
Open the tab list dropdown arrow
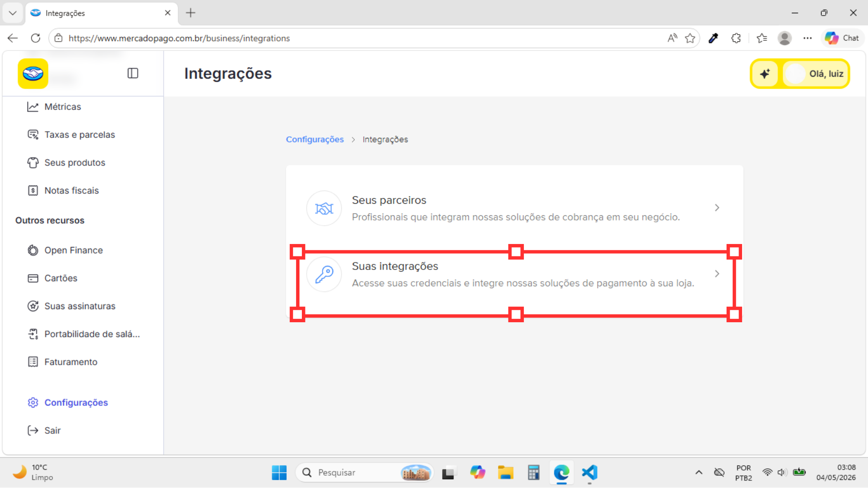[13, 13]
